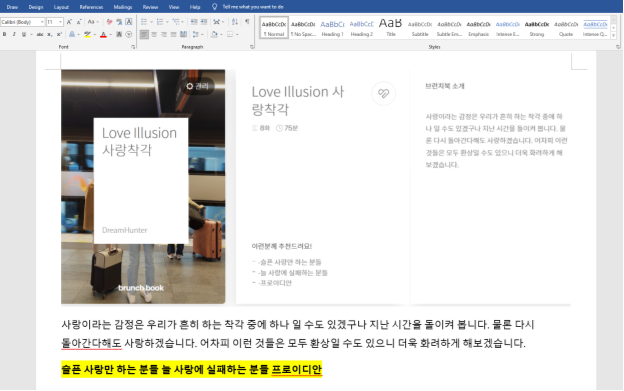Expand Borders dropdown arrow

(x=237, y=35)
